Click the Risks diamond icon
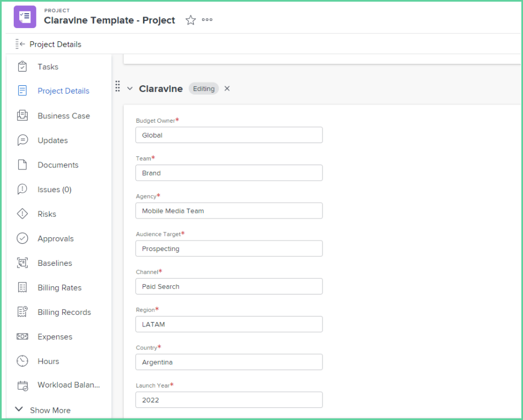The height and width of the screenshot is (420, 523). 23,214
